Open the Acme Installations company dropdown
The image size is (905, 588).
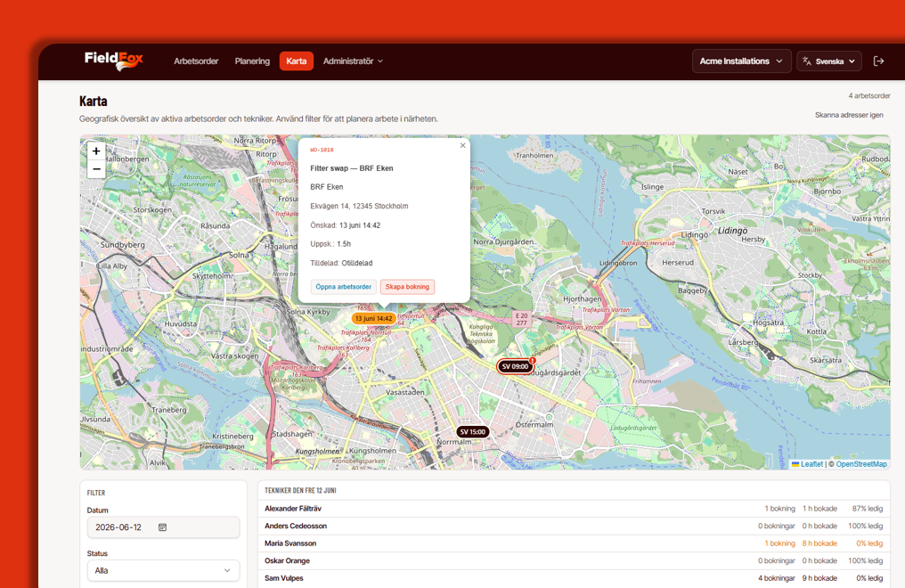(741, 61)
